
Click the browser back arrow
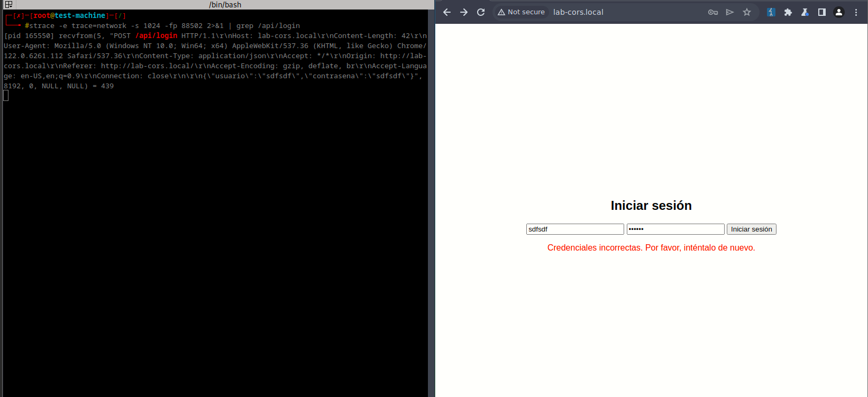click(x=447, y=12)
